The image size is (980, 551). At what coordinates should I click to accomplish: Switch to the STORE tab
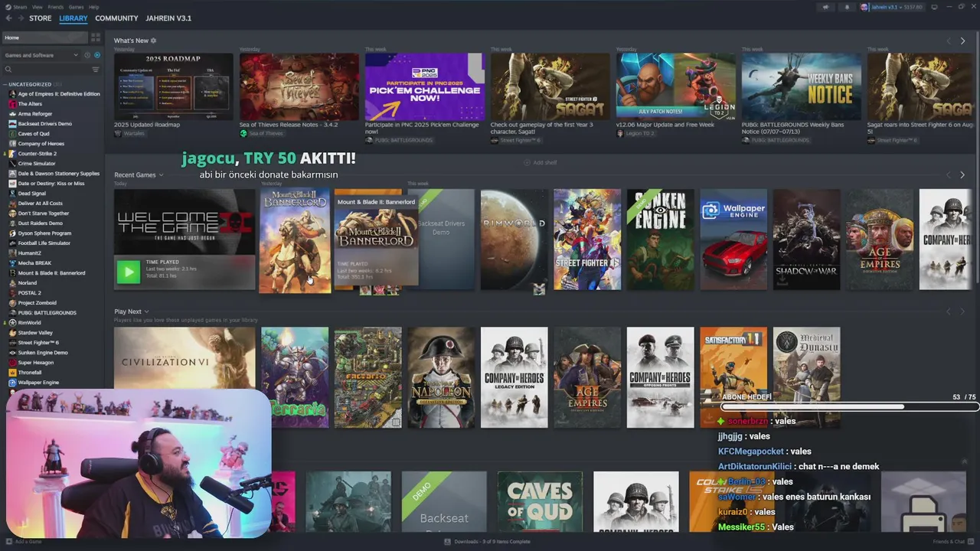(41, 18)
